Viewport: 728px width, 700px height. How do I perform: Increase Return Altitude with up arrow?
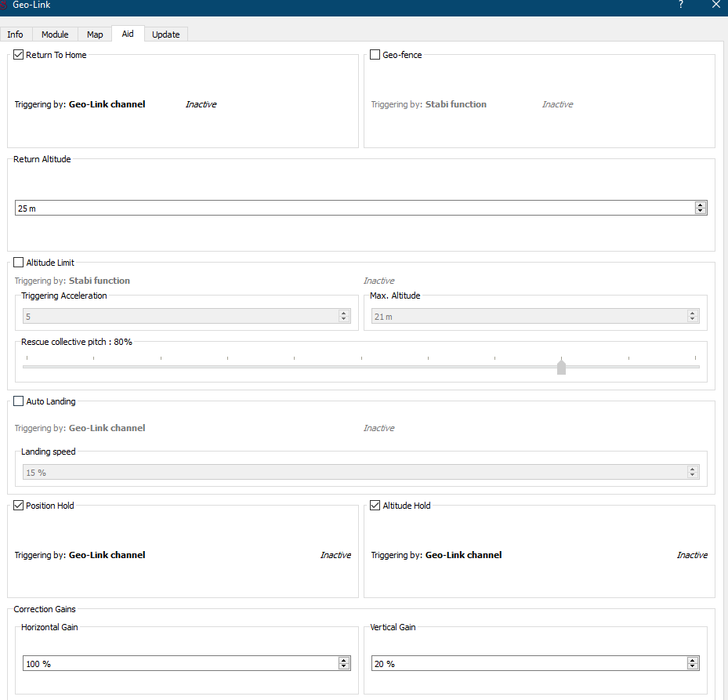tap(700, 205)
